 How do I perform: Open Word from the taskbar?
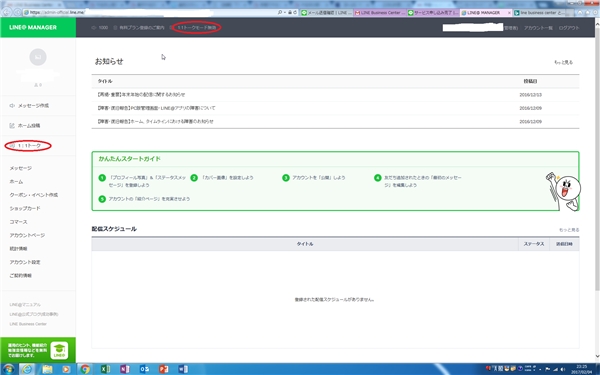click(183, 369)
